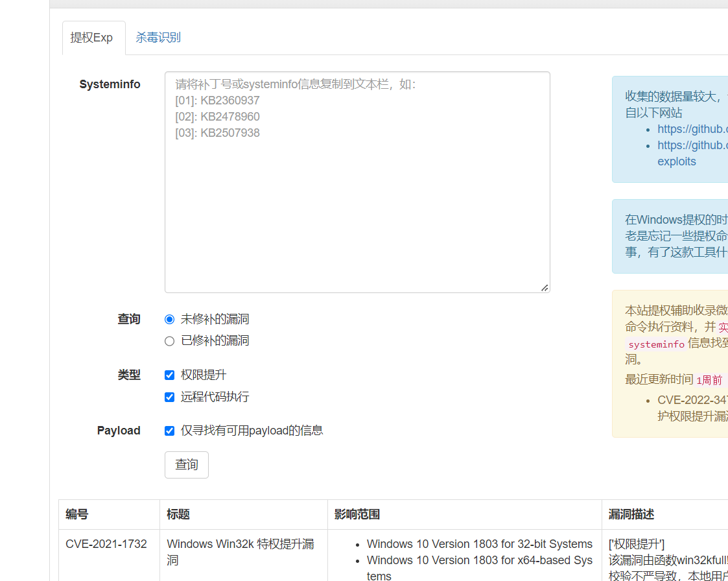Uncheck the 远程代码执行 checkbox

point(169,397)
